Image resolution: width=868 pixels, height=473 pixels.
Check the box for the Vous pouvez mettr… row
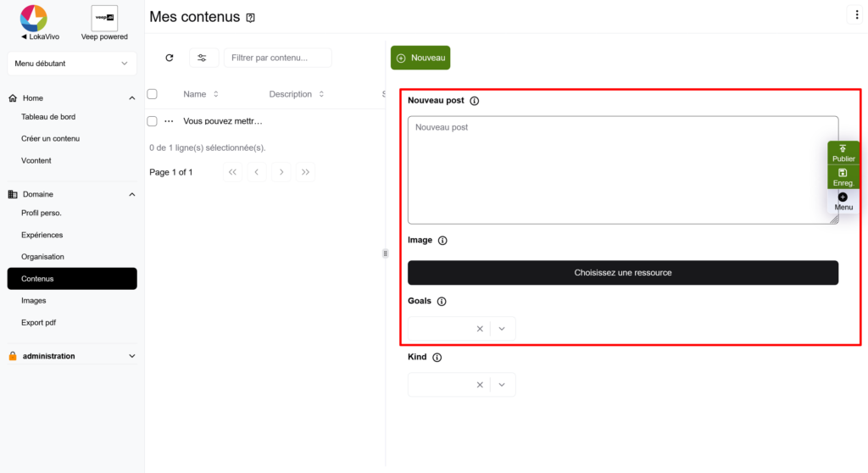point(153,121)
